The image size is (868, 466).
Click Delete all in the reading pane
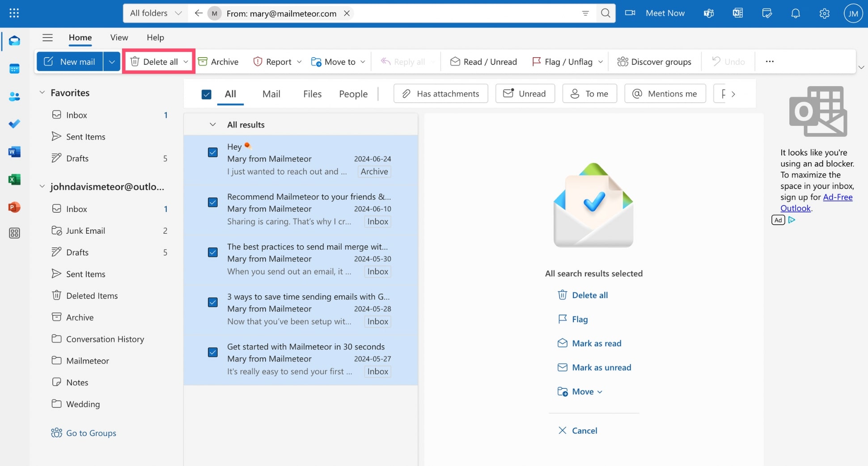pos(589,295)
